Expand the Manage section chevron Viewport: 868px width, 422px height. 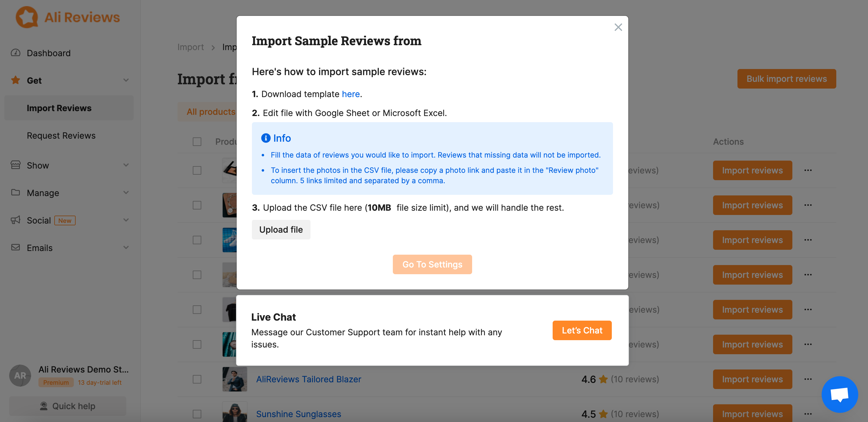(126, 193)
